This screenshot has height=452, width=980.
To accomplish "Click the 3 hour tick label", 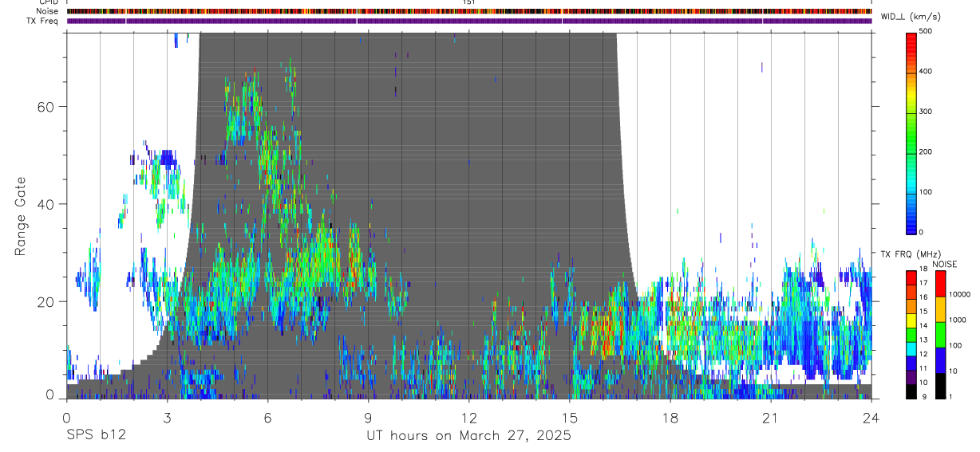I will [x=167, y=418].
